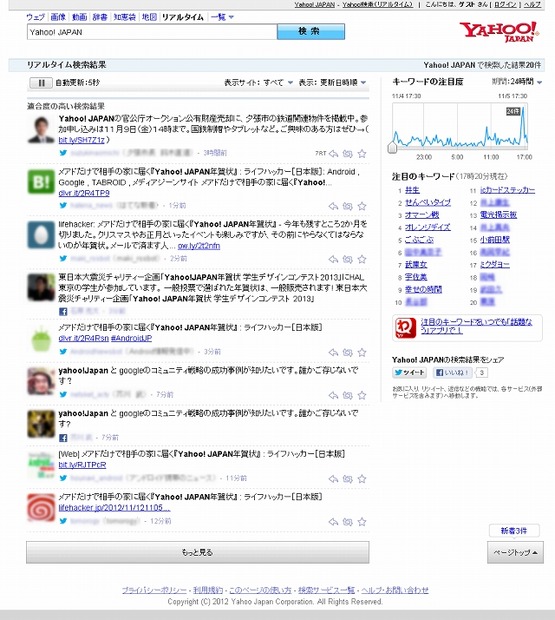This screenshot has height=620, width=555.
Task: Switch to the 知恵袋 search tab
Action: pos(125,17)
